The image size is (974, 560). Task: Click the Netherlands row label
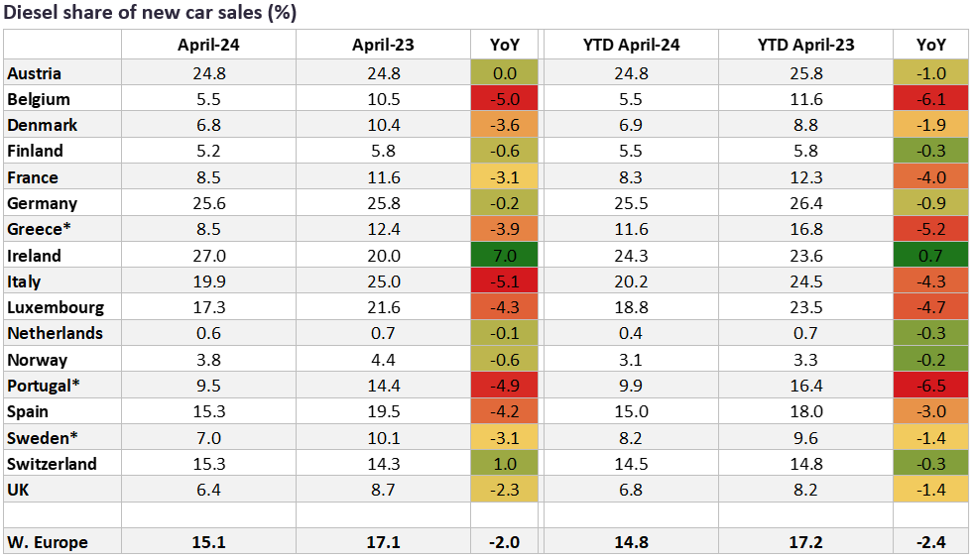[55, 333]
